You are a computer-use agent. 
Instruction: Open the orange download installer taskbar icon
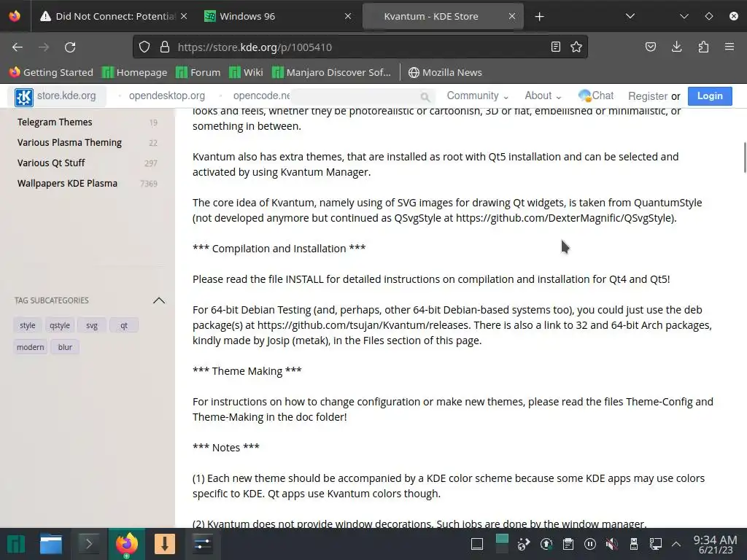(x=164, y=544)
